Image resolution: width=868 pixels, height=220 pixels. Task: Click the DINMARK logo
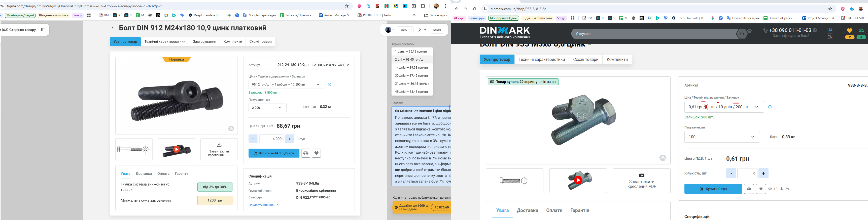[x=505, y=33]
